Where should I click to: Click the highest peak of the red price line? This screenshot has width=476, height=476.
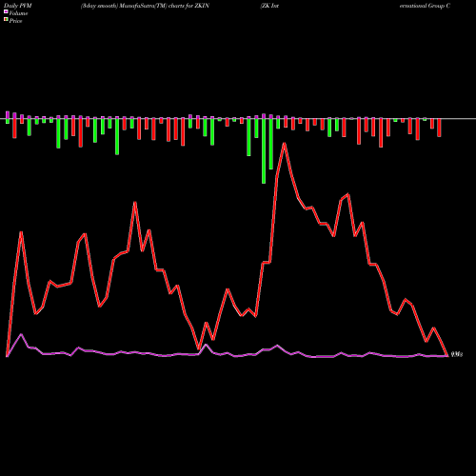tap(285, 144)
